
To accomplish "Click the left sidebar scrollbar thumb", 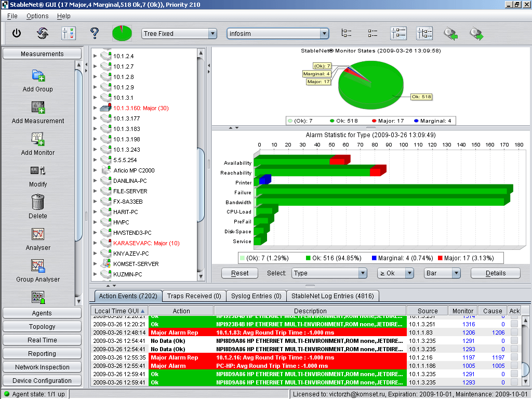I will tap(79, 154).
